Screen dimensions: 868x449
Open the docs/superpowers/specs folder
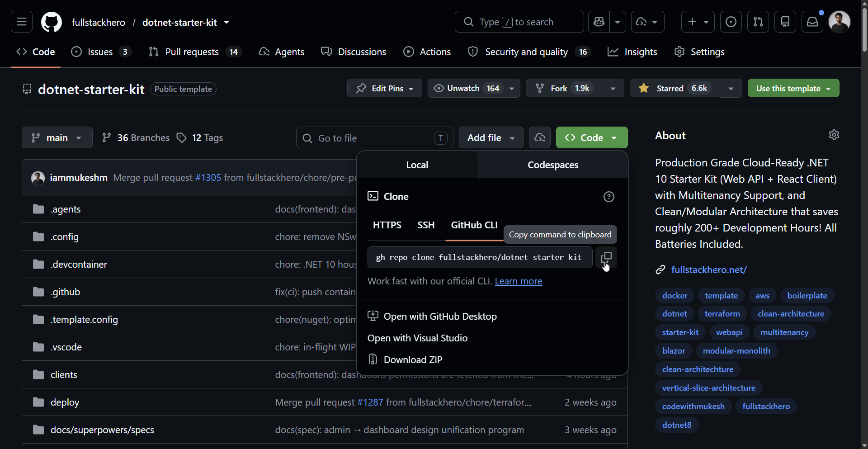click(x=102, y=430)
